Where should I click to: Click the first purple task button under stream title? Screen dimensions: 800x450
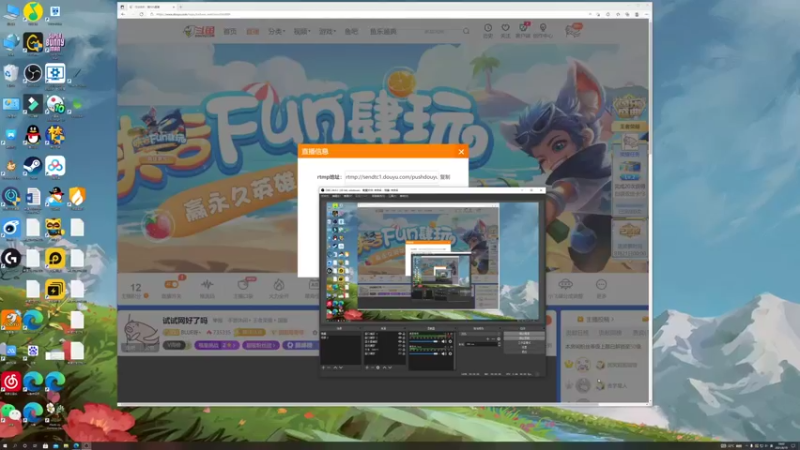coord(217,345)
